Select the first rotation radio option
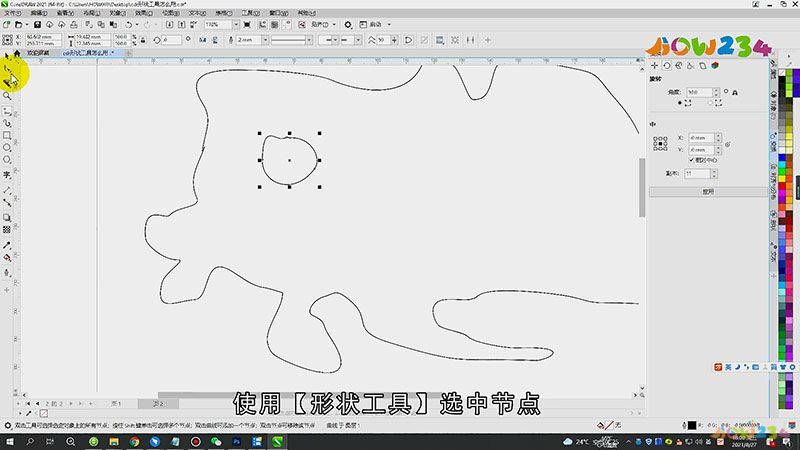 point(680,103)
